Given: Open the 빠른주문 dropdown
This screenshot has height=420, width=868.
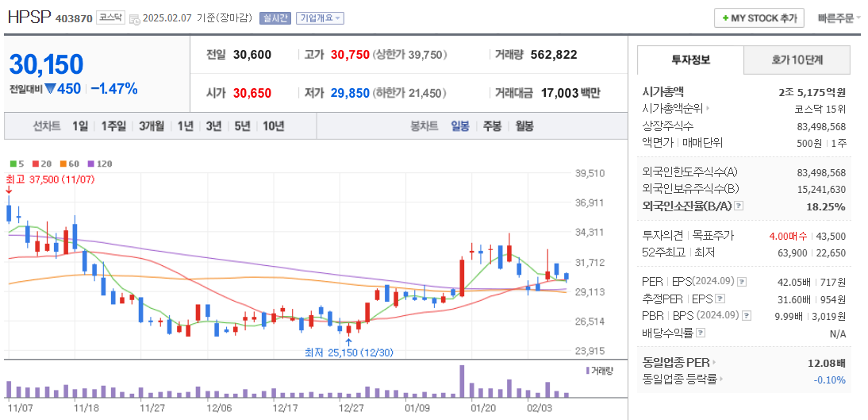Looking at the screenshot, I should point(839,17).
